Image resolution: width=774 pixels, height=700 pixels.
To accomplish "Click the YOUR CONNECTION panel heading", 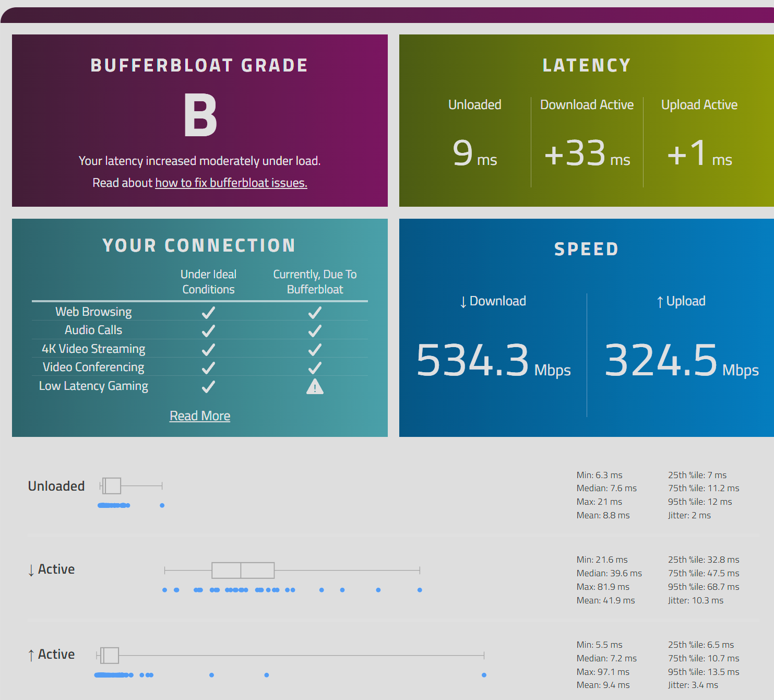I will [199, 245].
